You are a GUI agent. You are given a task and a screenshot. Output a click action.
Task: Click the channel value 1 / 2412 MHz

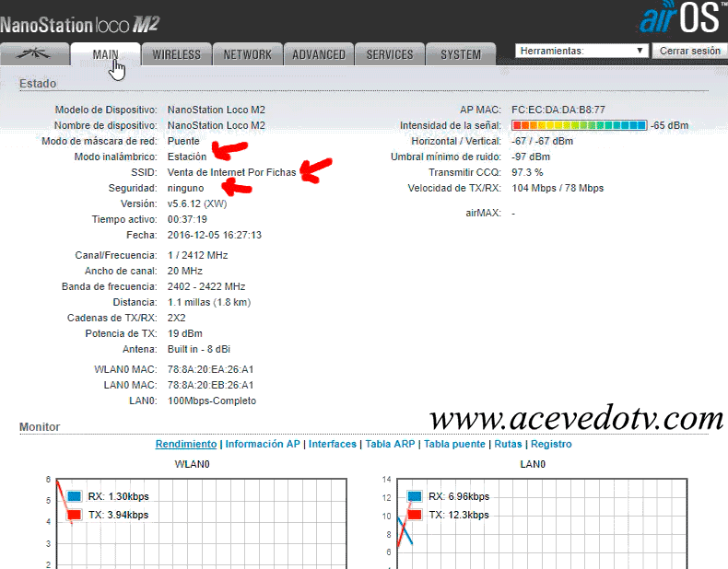click(x=197, y=256)
